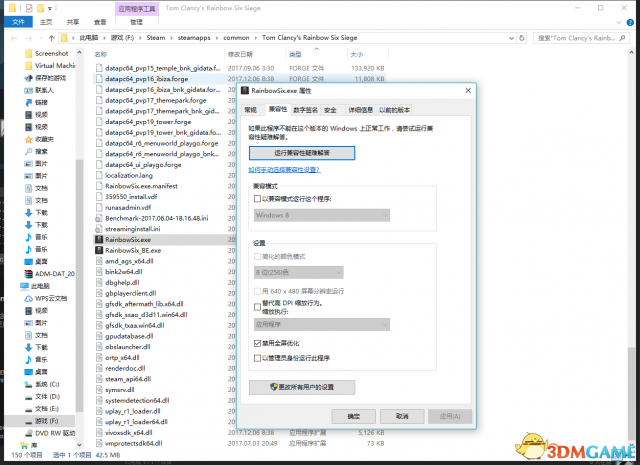The width and height of the screenshot is (640, 465).
Task: Select 保存的游戏 in navigation pane
Action: coord(45,78)
